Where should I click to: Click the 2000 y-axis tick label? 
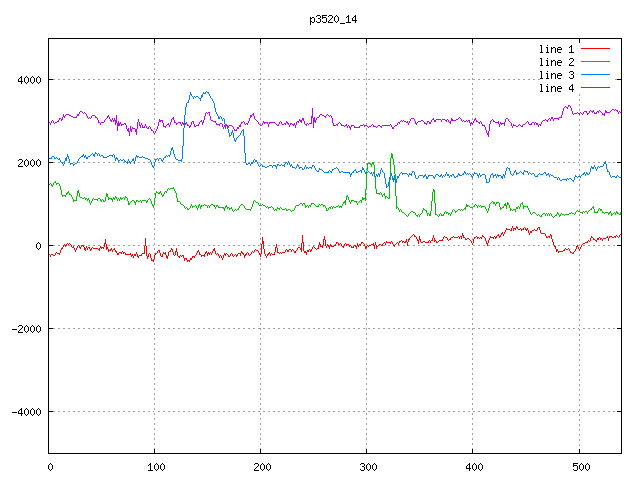tap(27, 163)
